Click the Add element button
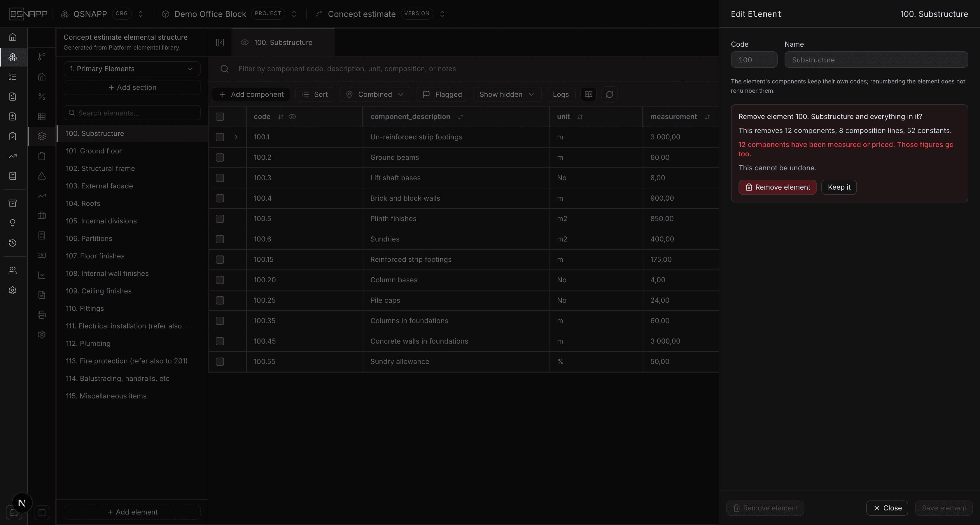 [132, 512]
